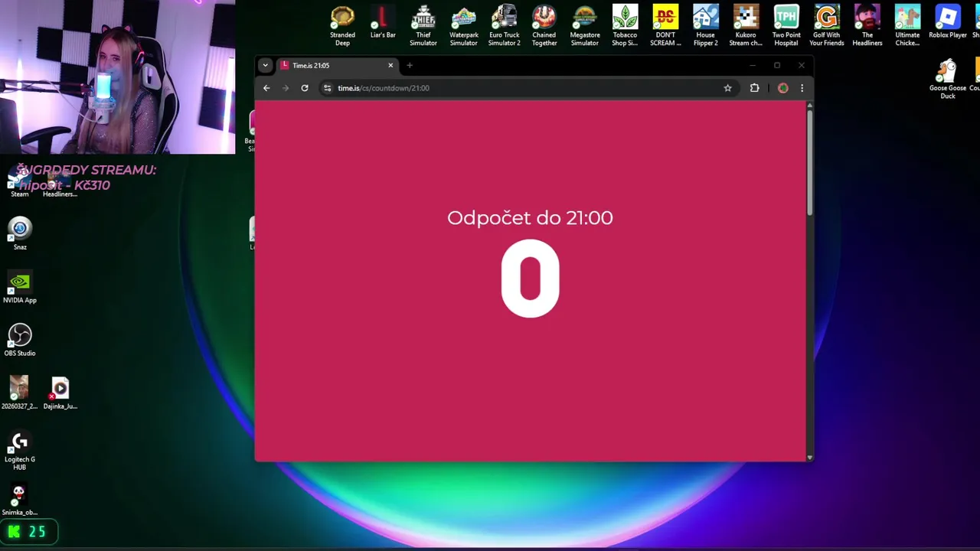The image size is (980, 551).
Task: Click the large countdown digit 0
Action: [x=530, y=279]
